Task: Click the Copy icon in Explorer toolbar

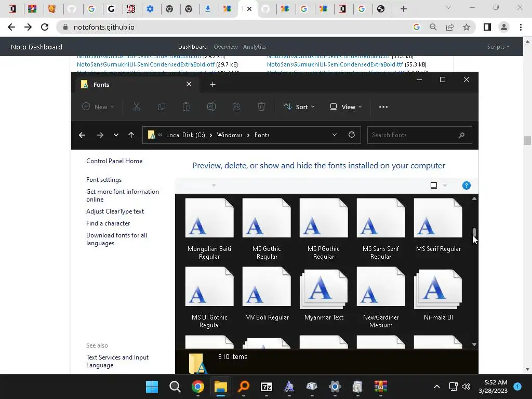Action: pos(162,107)
